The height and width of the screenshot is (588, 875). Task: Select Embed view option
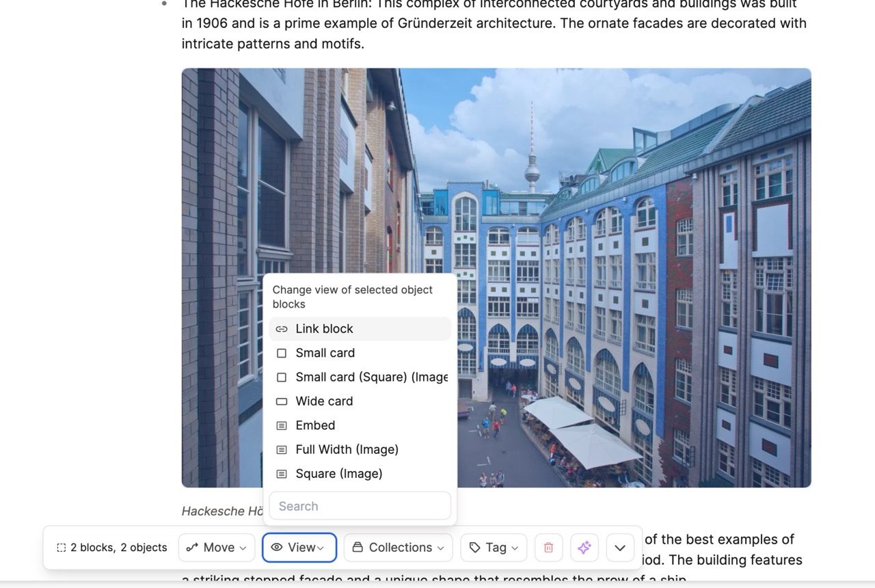coord(315,425)
